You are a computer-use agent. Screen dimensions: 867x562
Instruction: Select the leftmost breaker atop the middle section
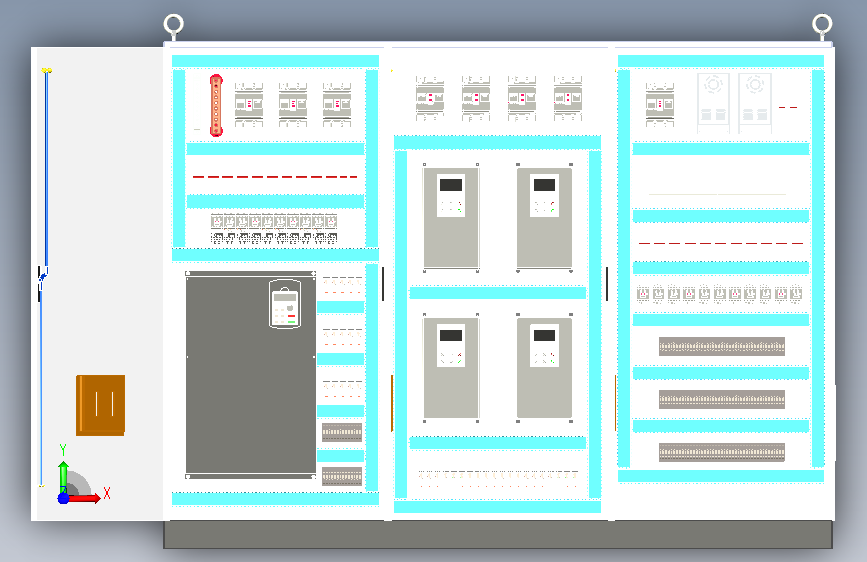[430, 98]
